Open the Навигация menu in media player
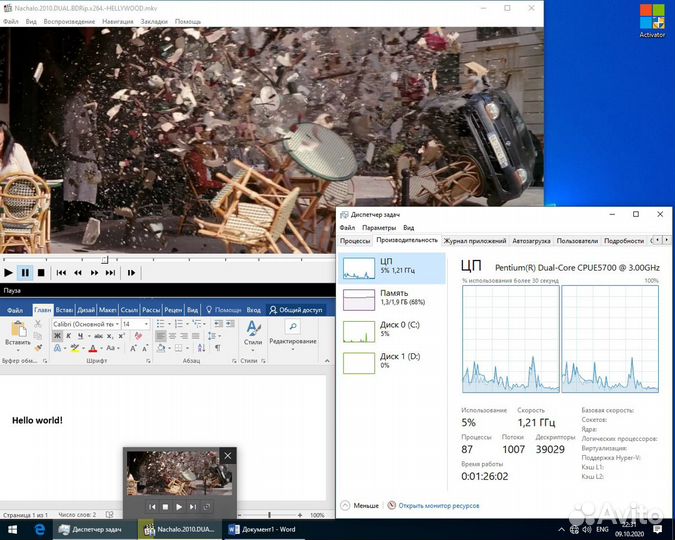The image size is (675, 540). click(118, 21)
